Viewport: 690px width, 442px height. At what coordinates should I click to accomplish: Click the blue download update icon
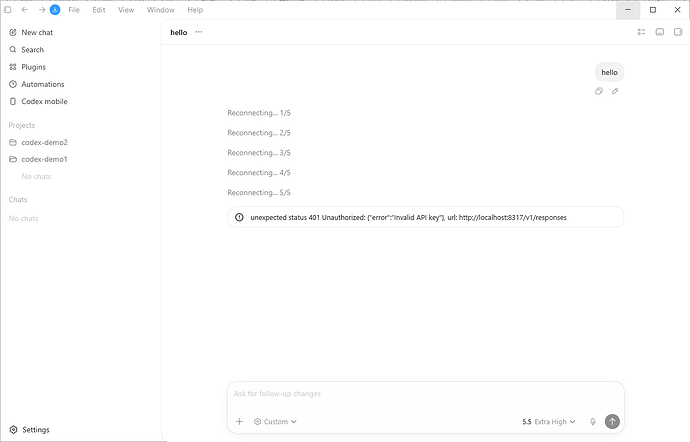(55, 10)
